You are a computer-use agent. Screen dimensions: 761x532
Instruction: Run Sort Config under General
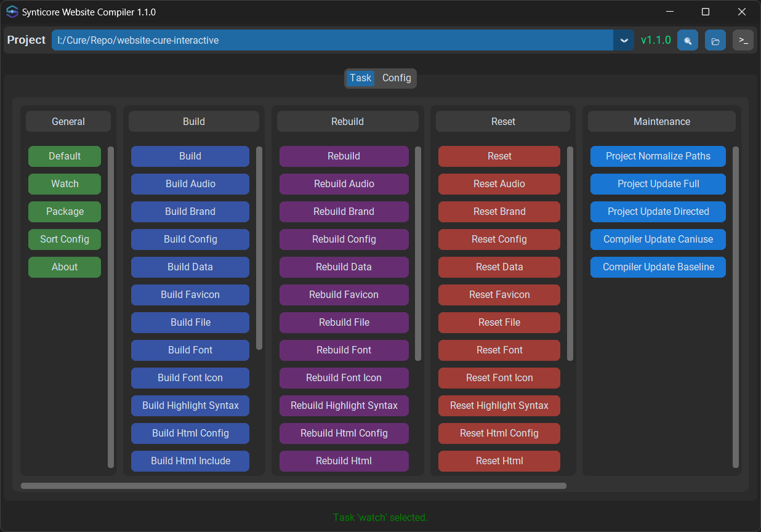(x=65, y=240)
